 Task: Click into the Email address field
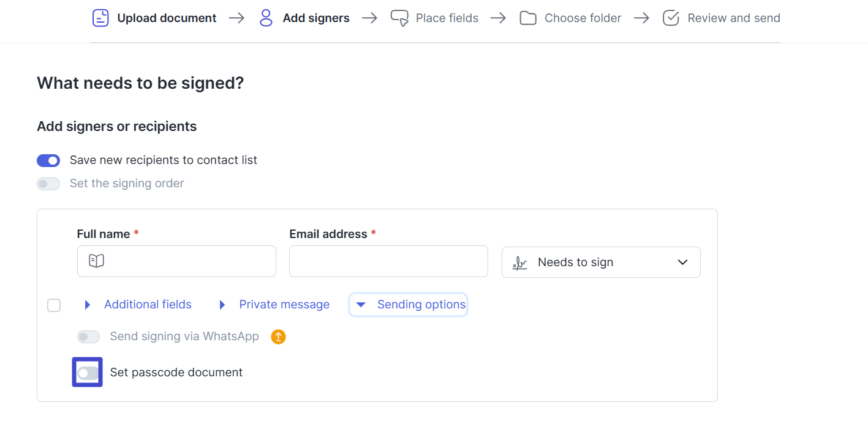tap(388, 261)
